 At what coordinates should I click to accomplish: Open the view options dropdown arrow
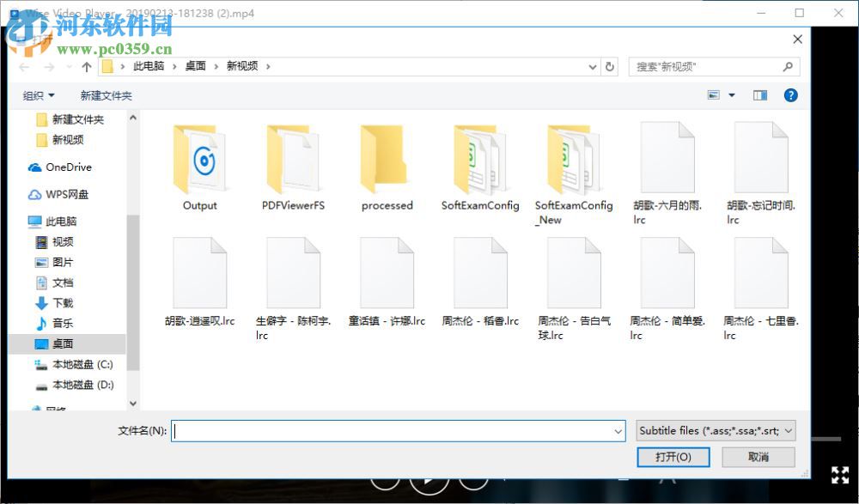pos(731,95)
